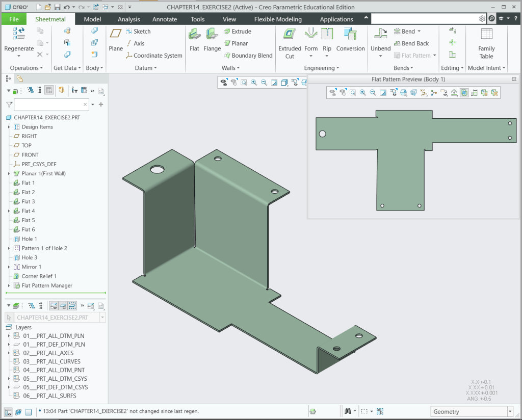The height and width of the screenshot is (420, 522).
Task: Open the Walls group dropdown
Action: tap(230, 68)
